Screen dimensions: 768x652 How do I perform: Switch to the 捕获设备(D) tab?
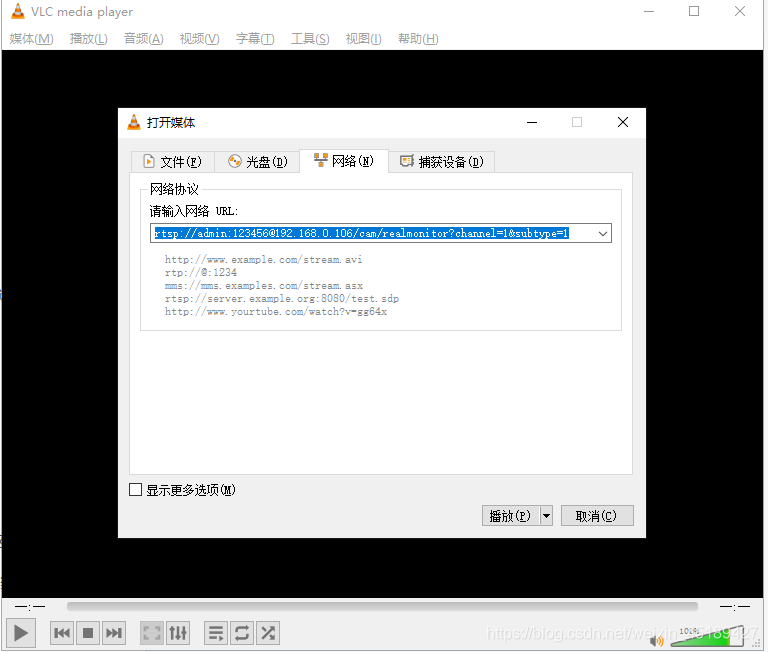[x=442, y=162]
